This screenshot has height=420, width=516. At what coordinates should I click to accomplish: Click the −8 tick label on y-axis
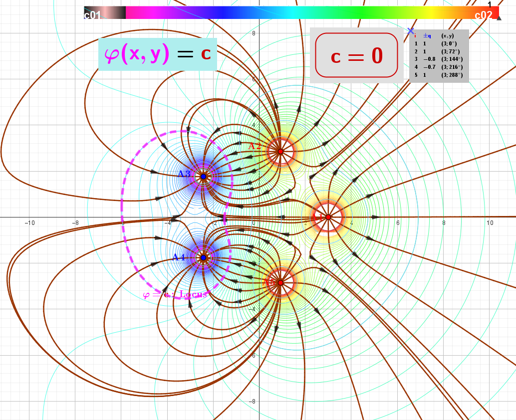[x=252, y=401]
